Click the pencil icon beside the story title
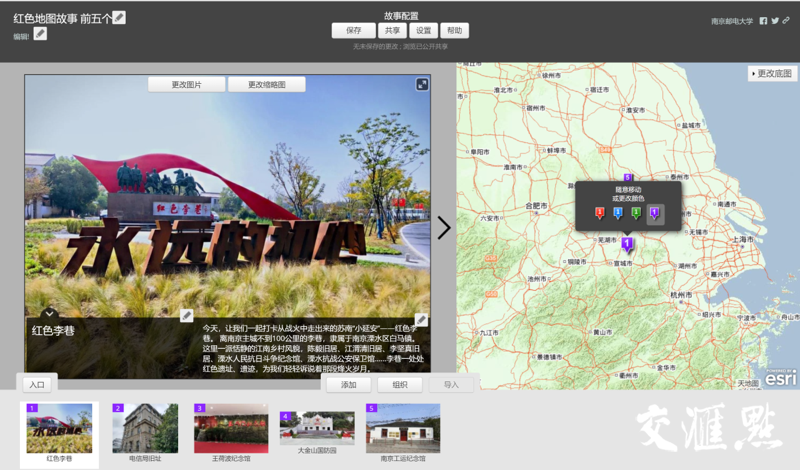This screenshot has height=470, width=800. point(120,17)
